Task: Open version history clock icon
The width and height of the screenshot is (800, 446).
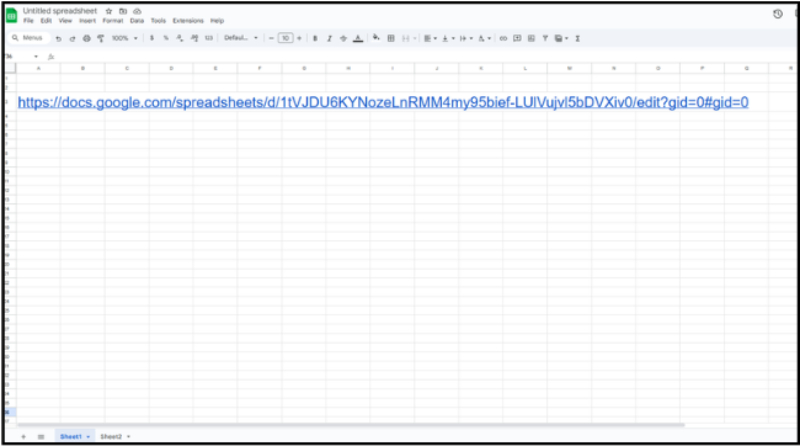Action: click(x=778, y=14)
